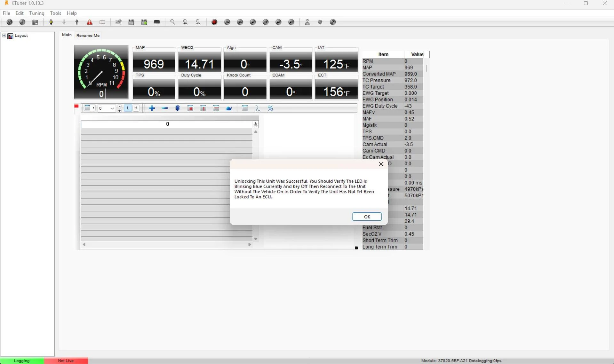614x364 pixels.
Task: Click the blue plus increase-values icon
Action: tap(152, 108)
